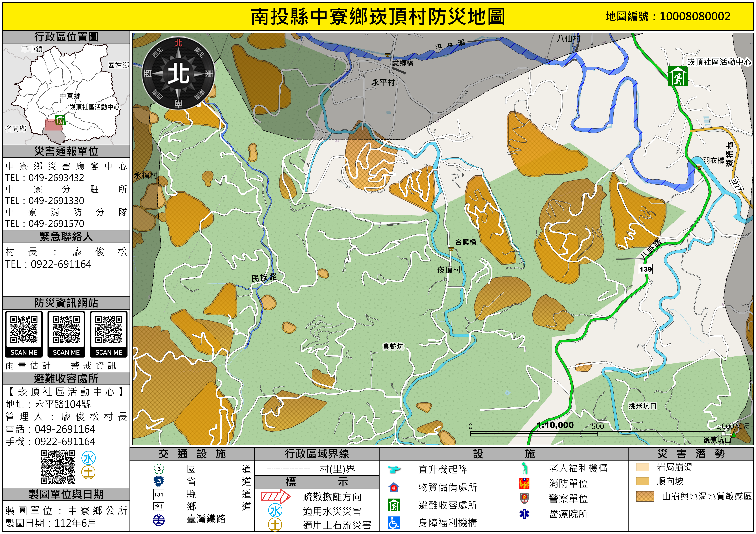Click the 崁頂社區活動中心 map label
Screen dimensions: 756x534
point(719,62)
